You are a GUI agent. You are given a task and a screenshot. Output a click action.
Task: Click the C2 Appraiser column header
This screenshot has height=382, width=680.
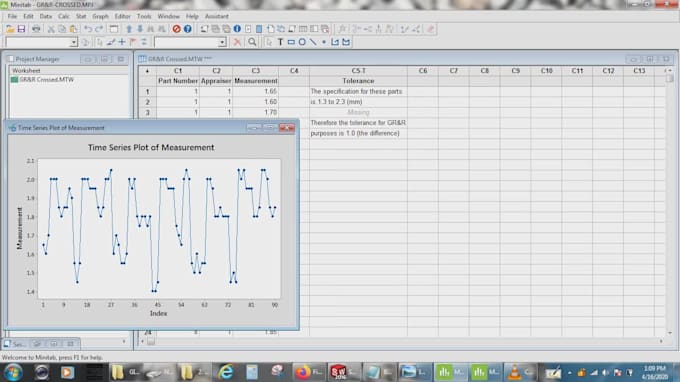tap(216, 71)
